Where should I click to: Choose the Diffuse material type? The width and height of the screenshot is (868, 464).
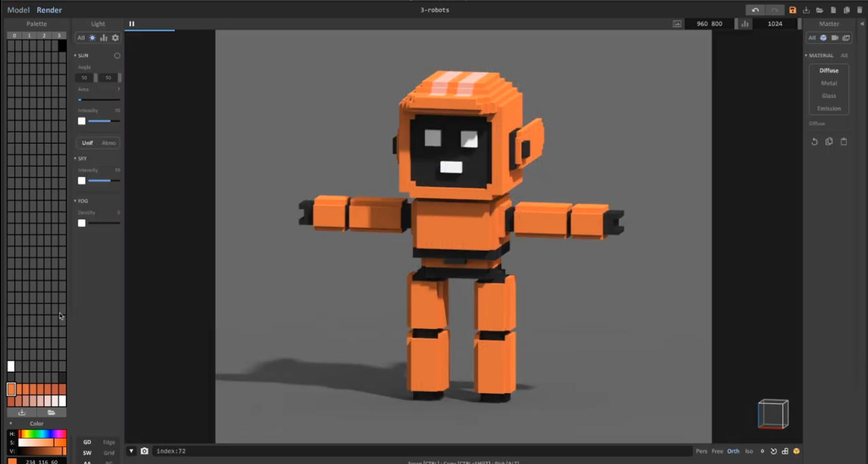pos(829,70)
